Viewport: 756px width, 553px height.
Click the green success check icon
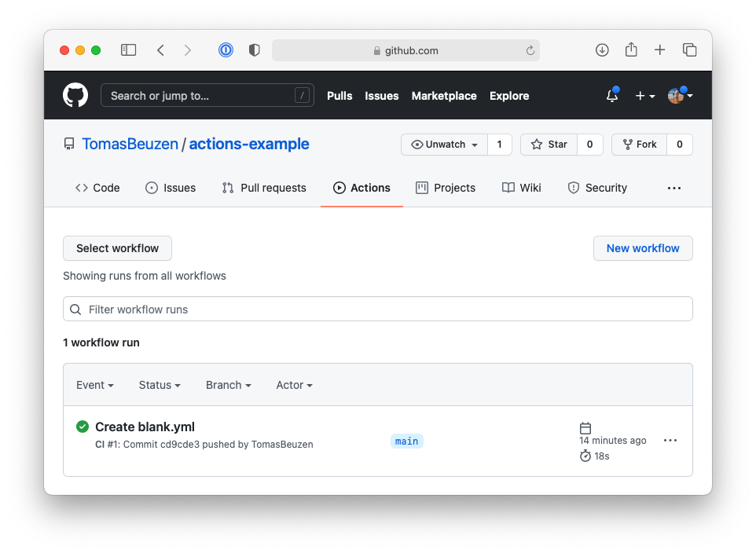(x=83, y=427)
